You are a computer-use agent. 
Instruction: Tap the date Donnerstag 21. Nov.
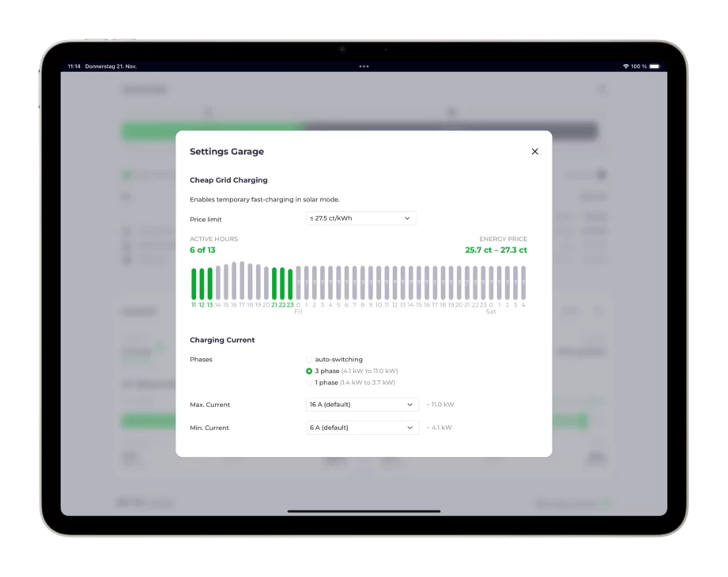pyautogui.click(x=111, y=66)
